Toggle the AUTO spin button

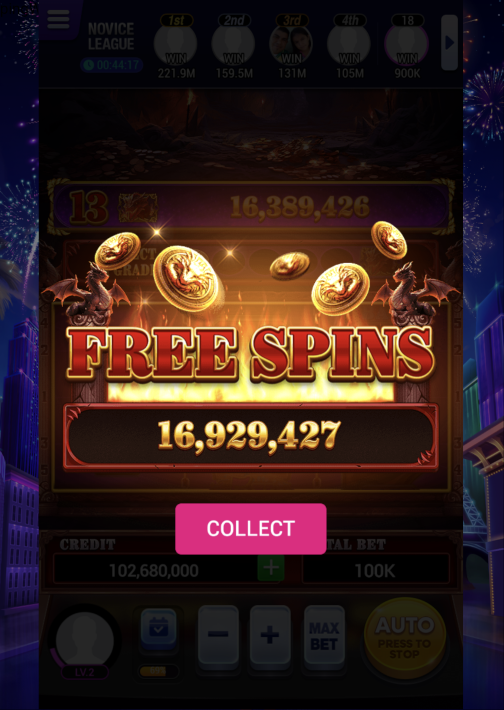405,638
